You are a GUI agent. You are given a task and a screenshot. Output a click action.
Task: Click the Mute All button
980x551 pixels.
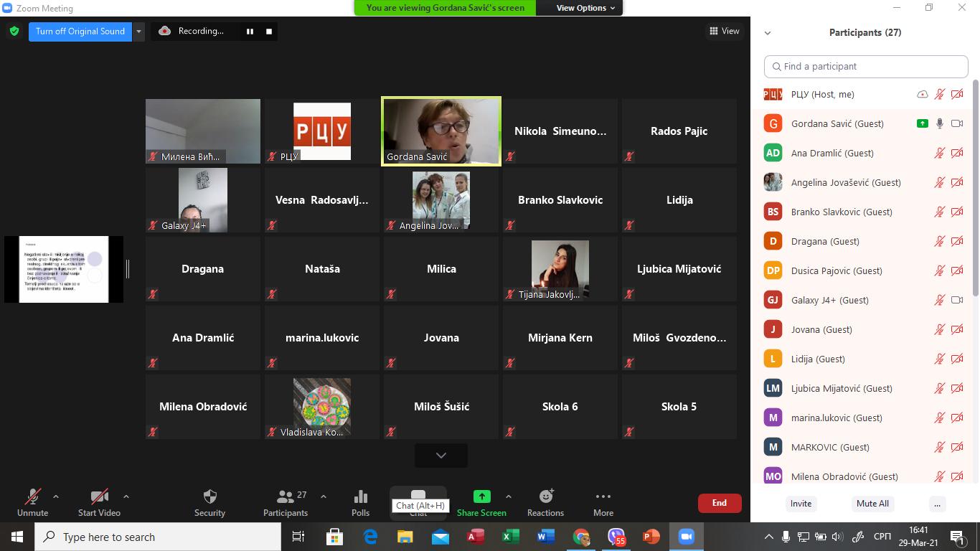[872, 504]
